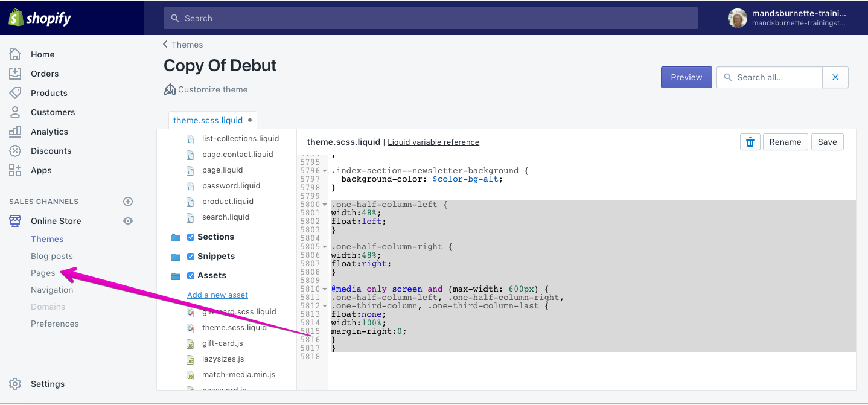
Task: Collapse code fold at line 5800
Action: click(325, 205)
